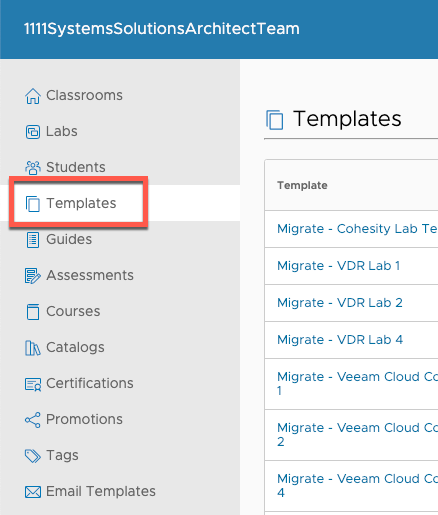Open Migrate - Veeam Cloud template 2

[x=357, y=435]
